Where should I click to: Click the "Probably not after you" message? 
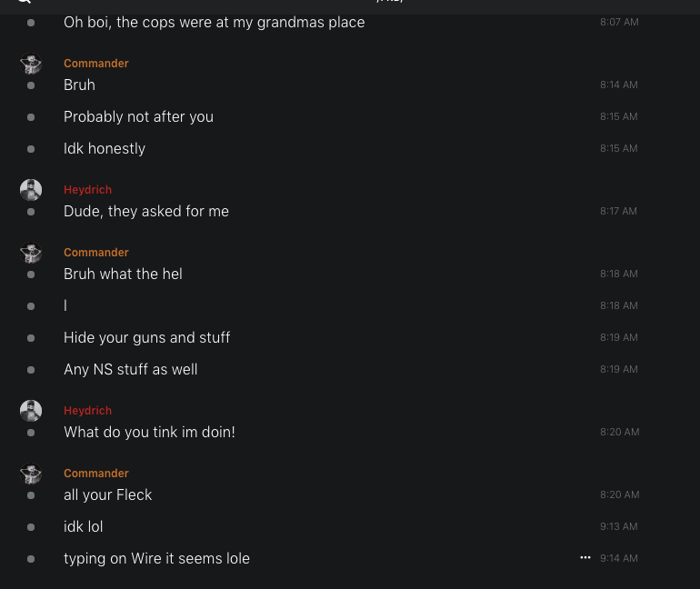[138, 116]
